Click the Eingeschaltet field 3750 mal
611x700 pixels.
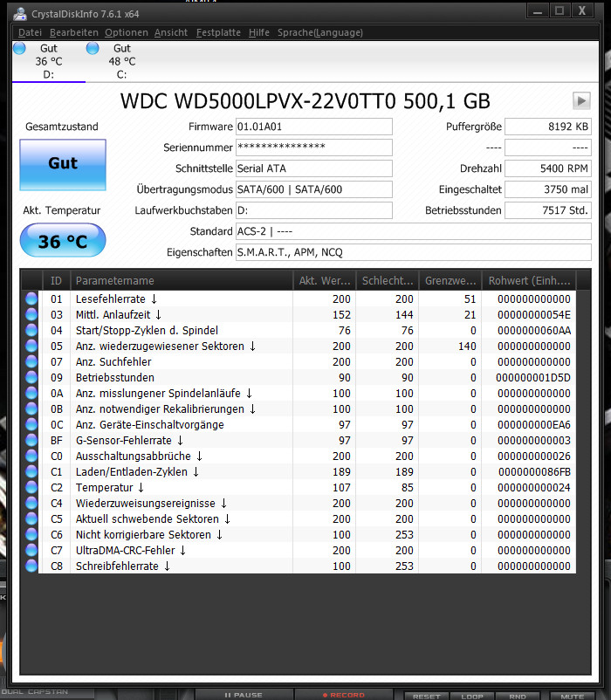point(548,189)
